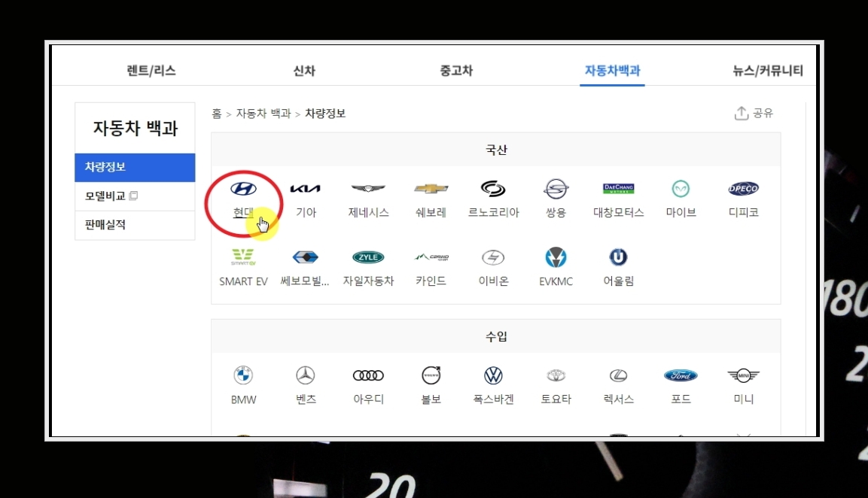Screen dimensions: 868x498
Task: Click the 벤츠 text label
Action: coord(306,399)
